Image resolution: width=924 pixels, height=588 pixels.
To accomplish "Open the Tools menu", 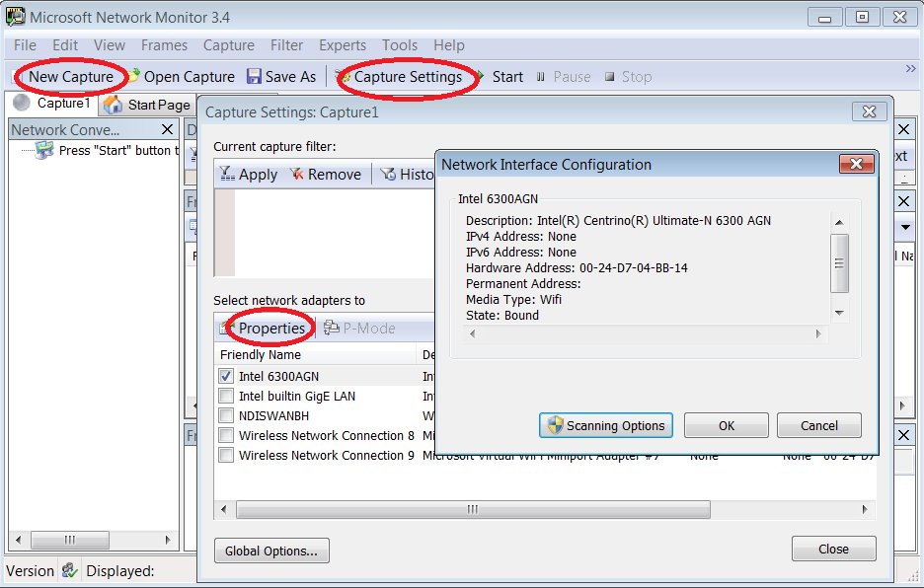I will 400,45.
